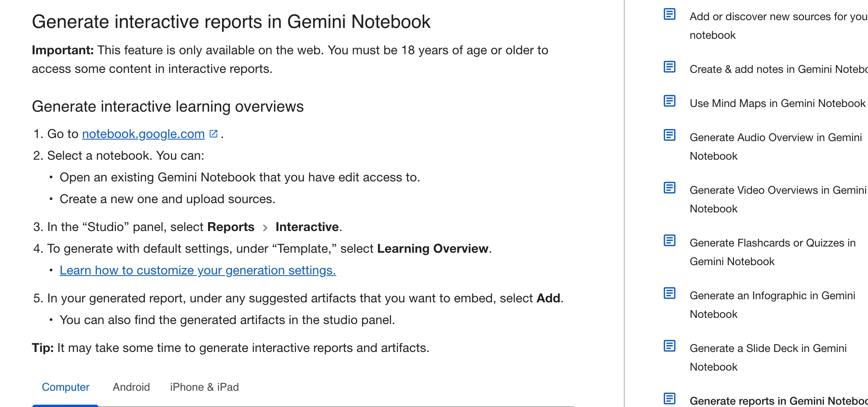Open 'Generate reports in Gemini Notebook' article
This screenshot has height=407, width=868.
tap(778, 400)
